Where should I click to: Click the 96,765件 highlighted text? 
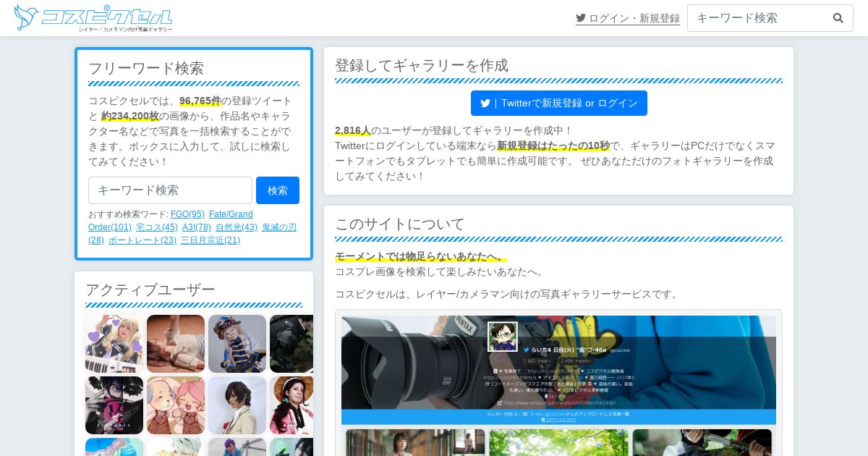point(200,101)
